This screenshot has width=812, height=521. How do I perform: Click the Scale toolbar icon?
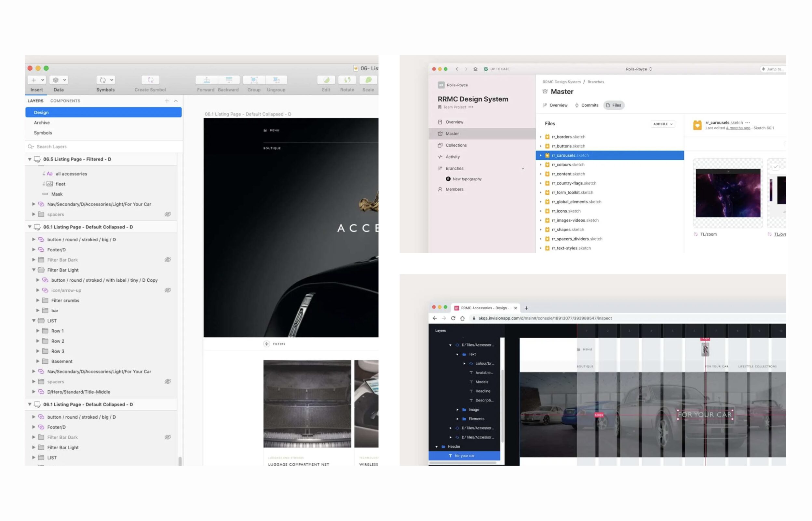[x=368, y=80]
